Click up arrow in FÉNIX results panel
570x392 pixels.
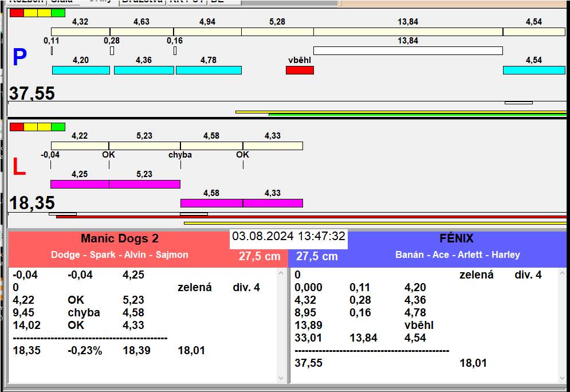(563, 274)
